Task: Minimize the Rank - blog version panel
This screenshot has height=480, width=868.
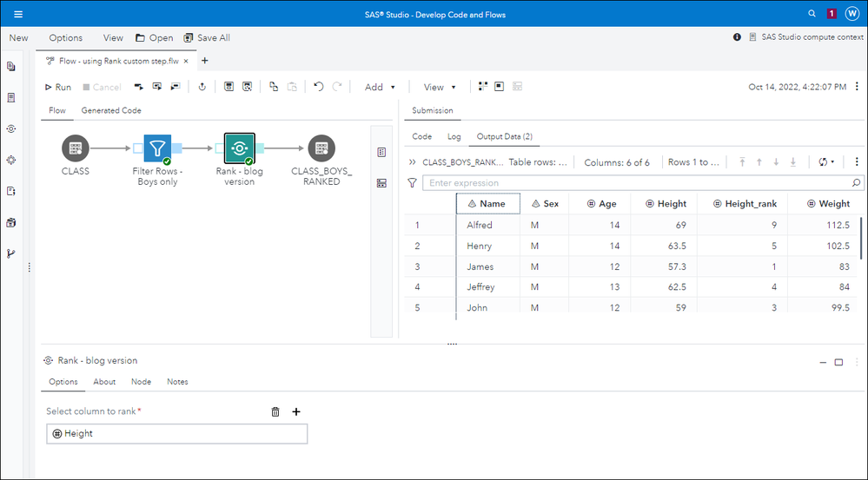Action: click(823, 362)
